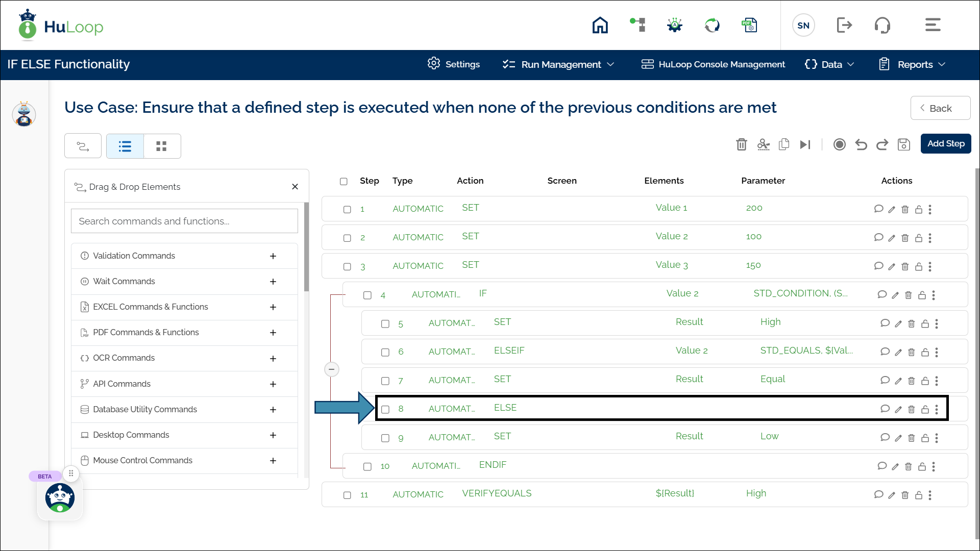Click the search commands and functions field

pos(184,221)
